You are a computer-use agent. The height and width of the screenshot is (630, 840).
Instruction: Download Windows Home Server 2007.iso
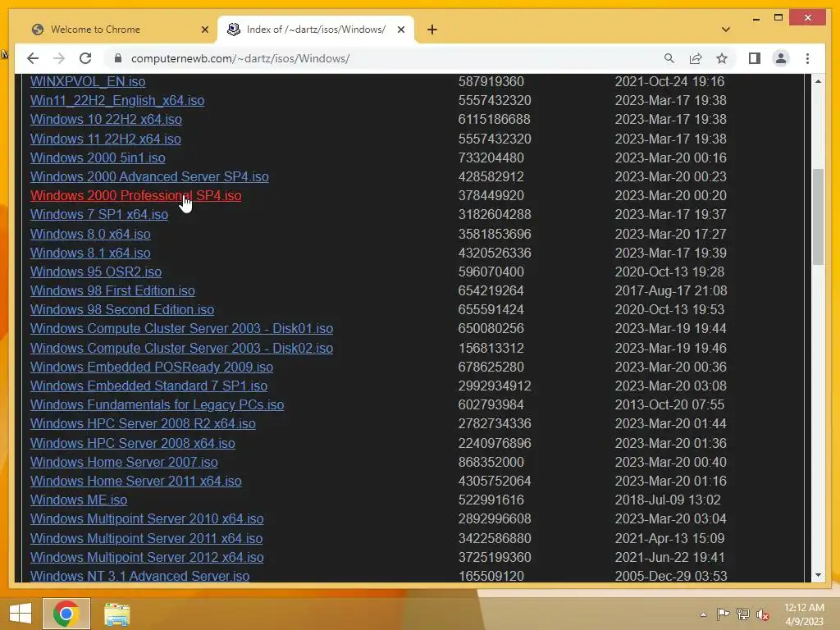[124, 462]
